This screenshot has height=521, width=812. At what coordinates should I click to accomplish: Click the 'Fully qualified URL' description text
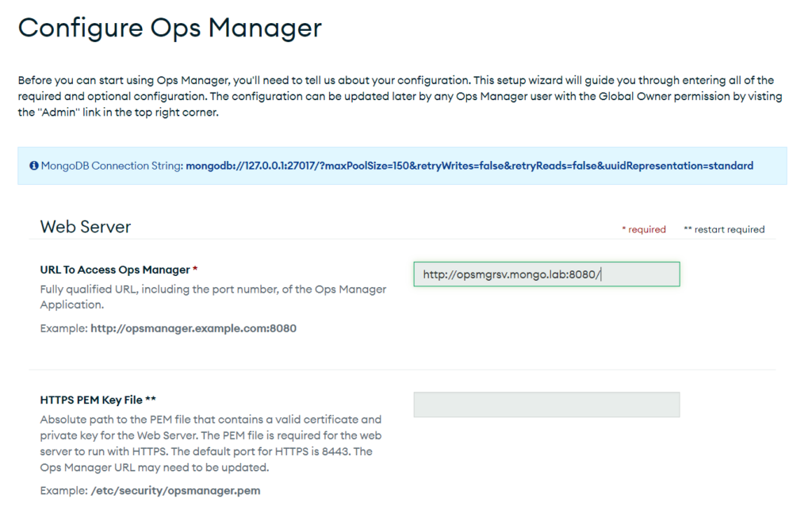213,297
